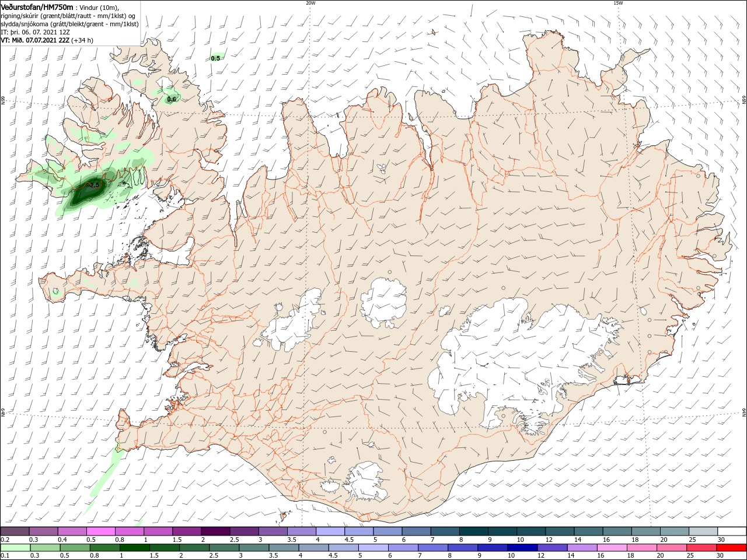This screenshot has width=747, height=560.
Task: Click the Veðurstofan/HM750m title text
Action: (x=37, y=6)
